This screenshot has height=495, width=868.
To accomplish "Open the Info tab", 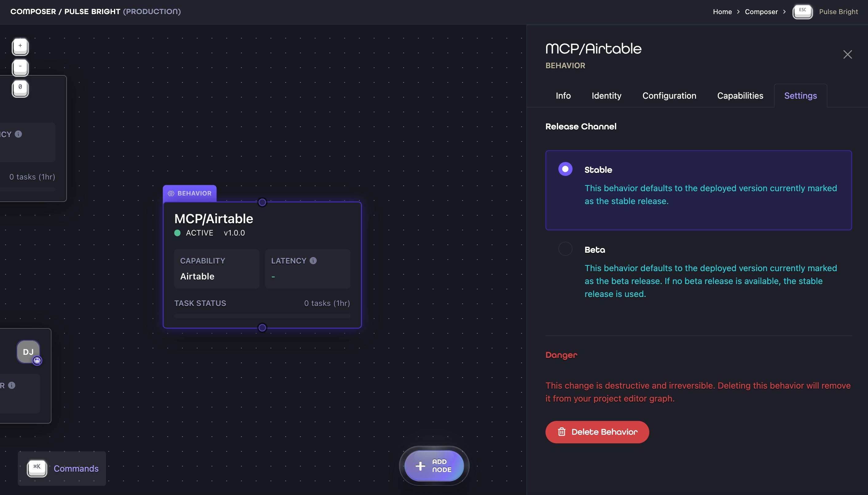I will click(x=563, y=96).
